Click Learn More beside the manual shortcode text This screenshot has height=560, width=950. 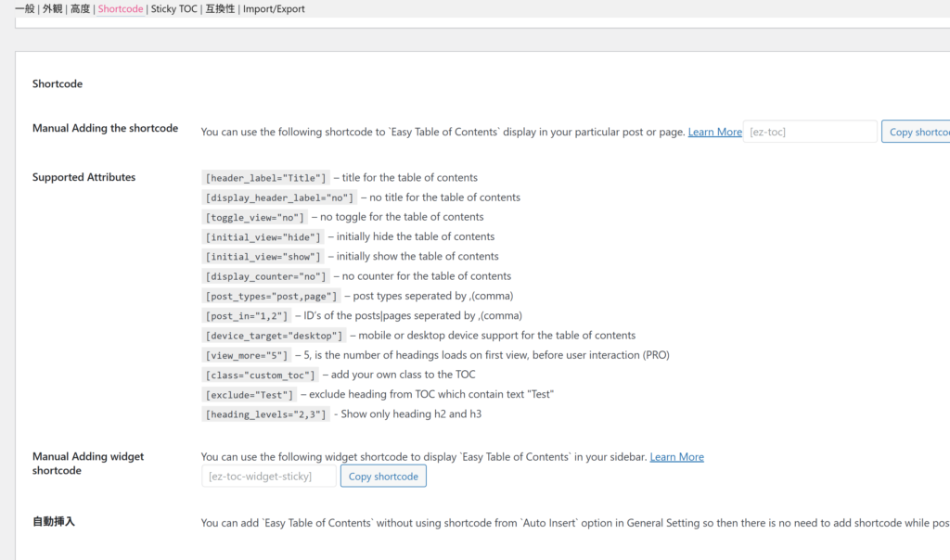point(714,133)
